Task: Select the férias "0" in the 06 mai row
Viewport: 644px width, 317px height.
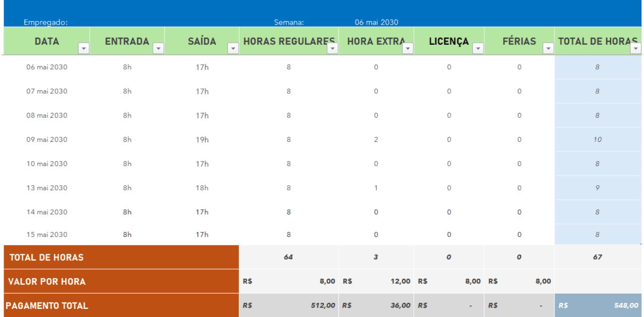Action: (x=519, y=67)
